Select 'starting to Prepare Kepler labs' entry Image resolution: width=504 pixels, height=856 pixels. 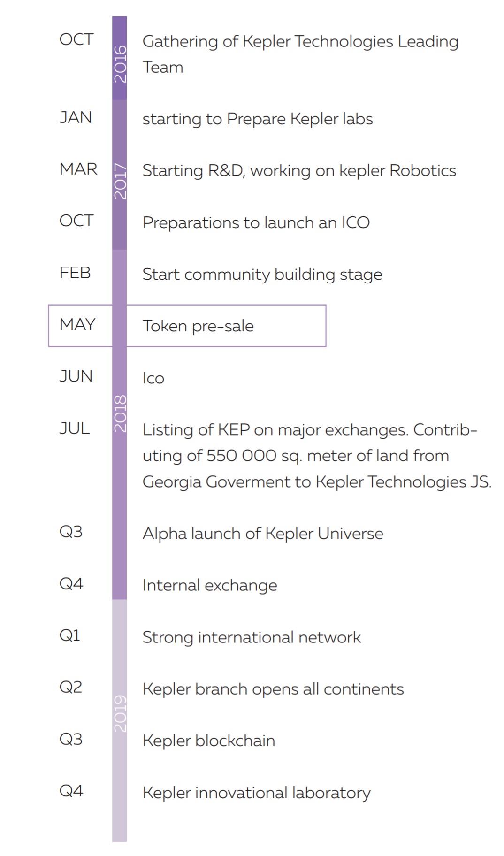click(x=257, y=119)
